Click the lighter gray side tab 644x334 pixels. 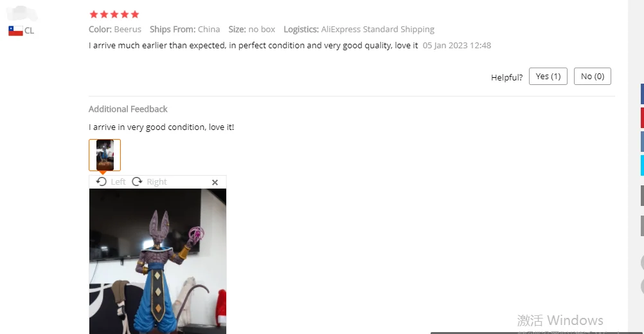[x=642, y=227]
